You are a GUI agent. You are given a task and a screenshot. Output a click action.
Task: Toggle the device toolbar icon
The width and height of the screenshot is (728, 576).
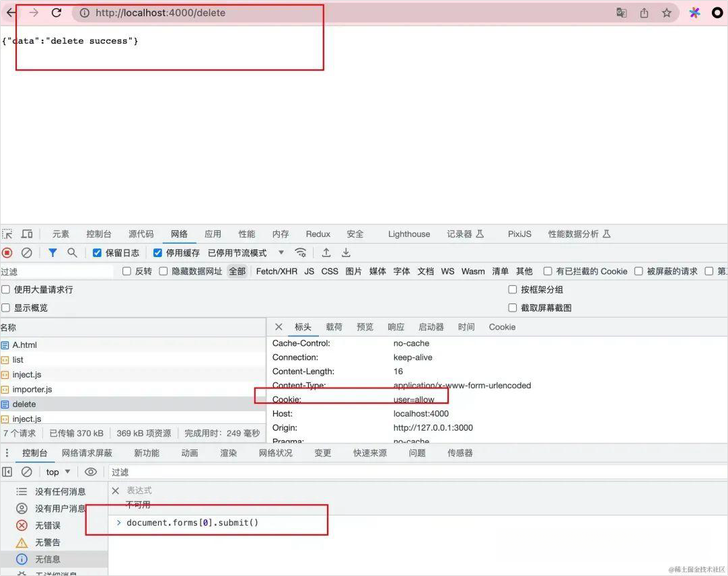click(x=27, y=233)
